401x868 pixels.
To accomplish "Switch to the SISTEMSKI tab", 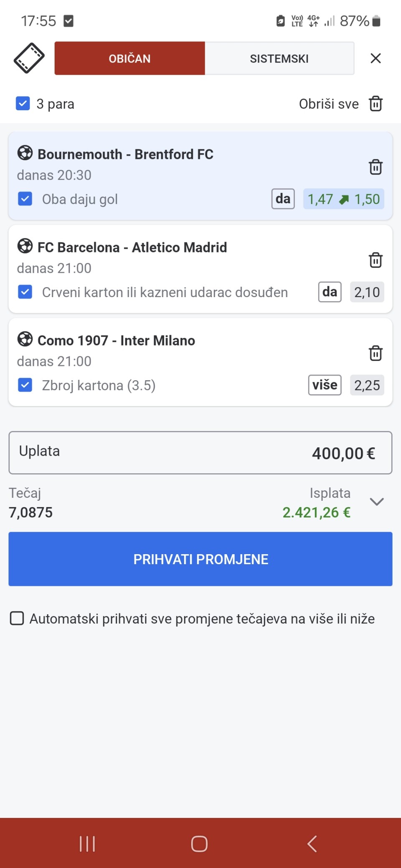I will [279, 58].
